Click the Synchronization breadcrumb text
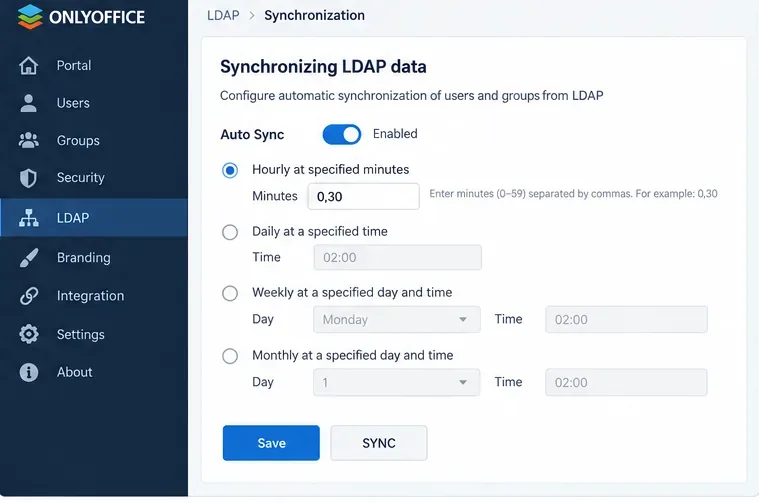The width and height of the screenshot is (759, 503). [315, 15]
